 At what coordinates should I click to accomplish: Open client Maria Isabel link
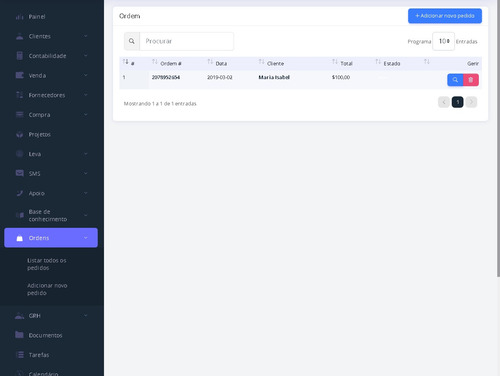tap(274, 77)
